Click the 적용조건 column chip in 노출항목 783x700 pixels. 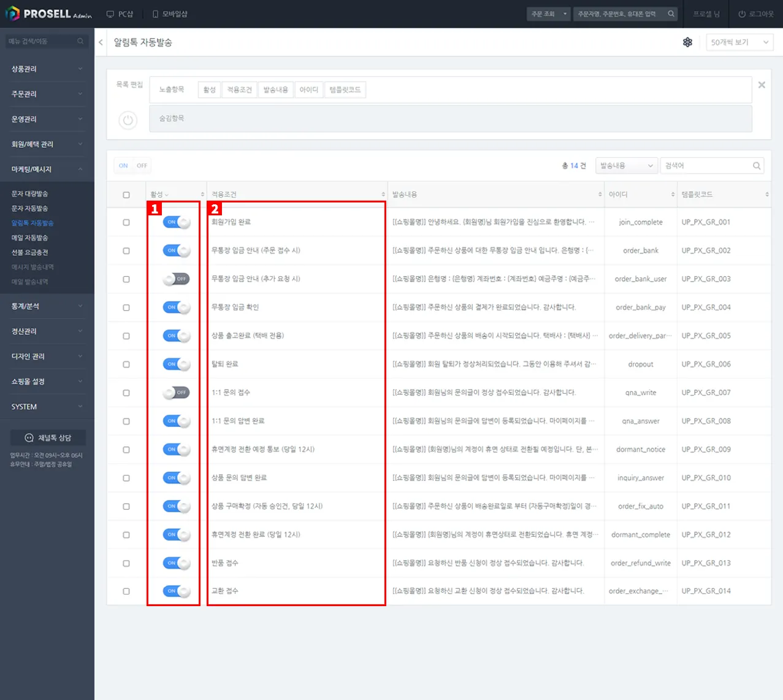point(240,90)
